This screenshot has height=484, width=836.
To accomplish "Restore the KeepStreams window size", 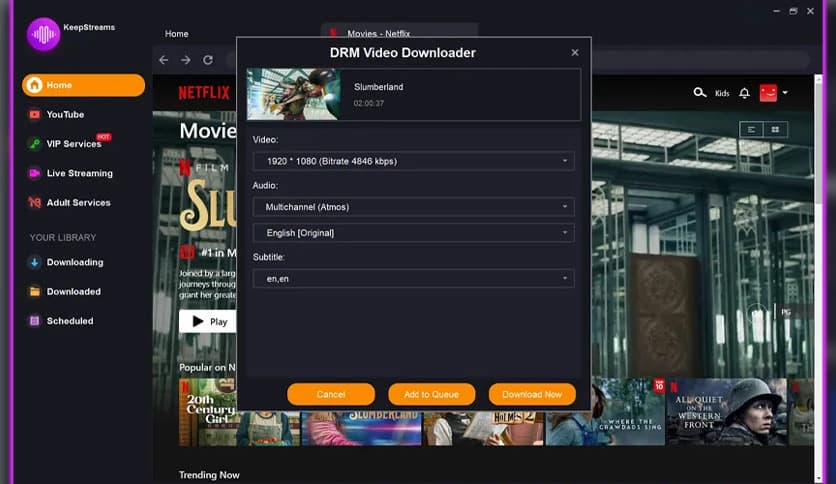I will tap(793, 11).
